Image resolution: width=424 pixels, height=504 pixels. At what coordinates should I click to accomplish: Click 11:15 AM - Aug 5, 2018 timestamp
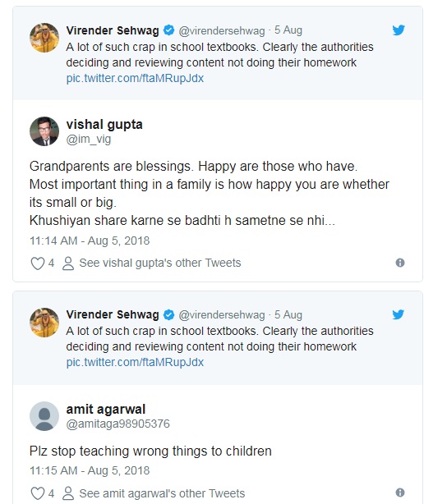click(90, 470)
